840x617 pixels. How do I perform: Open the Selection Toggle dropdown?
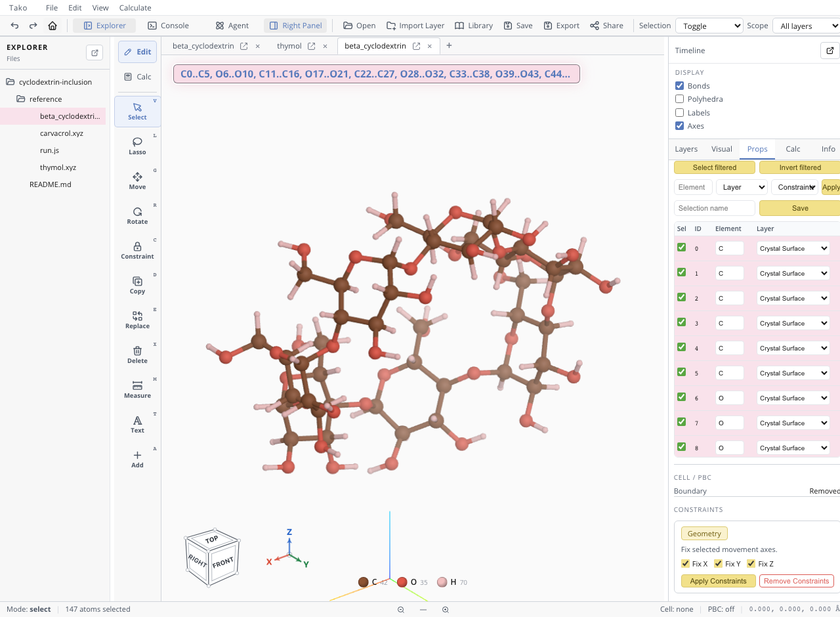coord(709,26)
